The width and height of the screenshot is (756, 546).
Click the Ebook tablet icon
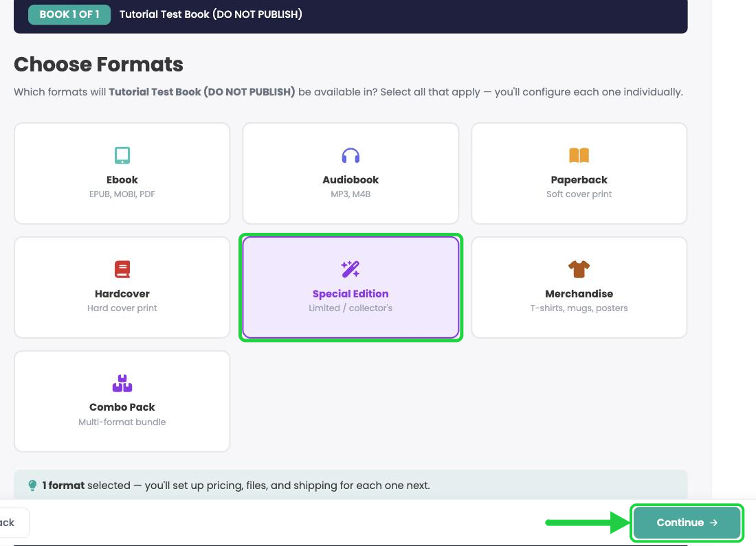[x=122, y=155]
